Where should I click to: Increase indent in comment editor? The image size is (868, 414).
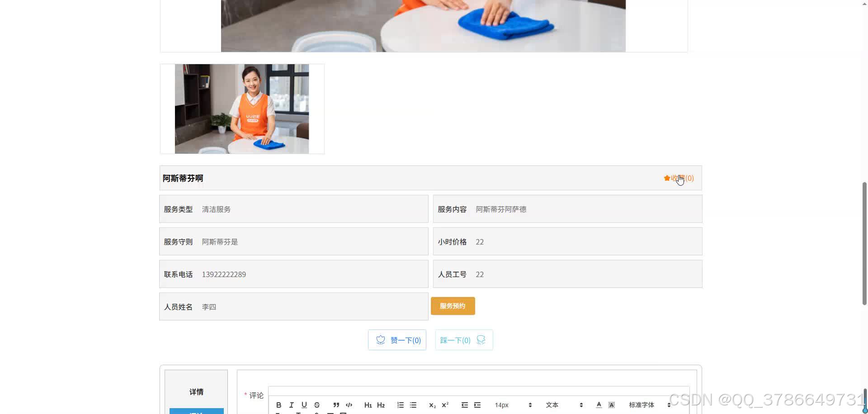click(x=477, y=405)
